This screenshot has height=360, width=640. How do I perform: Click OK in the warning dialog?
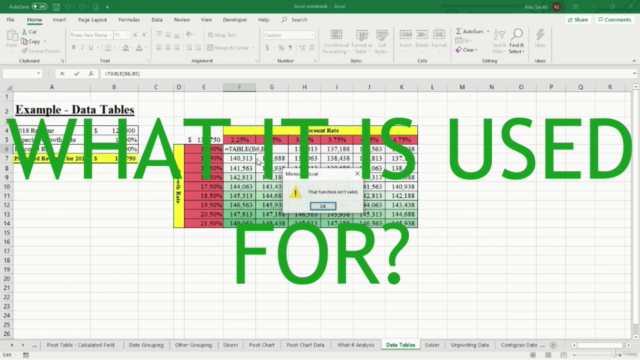point(323,206)
